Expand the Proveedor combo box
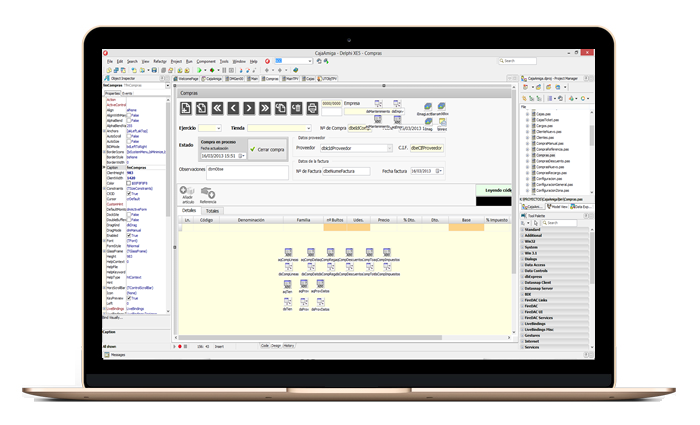The width and height of the screenshot is (700, 425). click(x=390, y=148)
